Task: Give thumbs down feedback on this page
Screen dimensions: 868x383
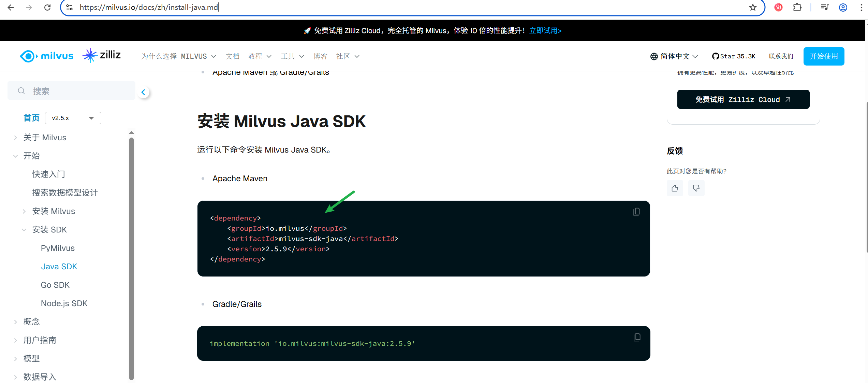Action: [696, 188]
